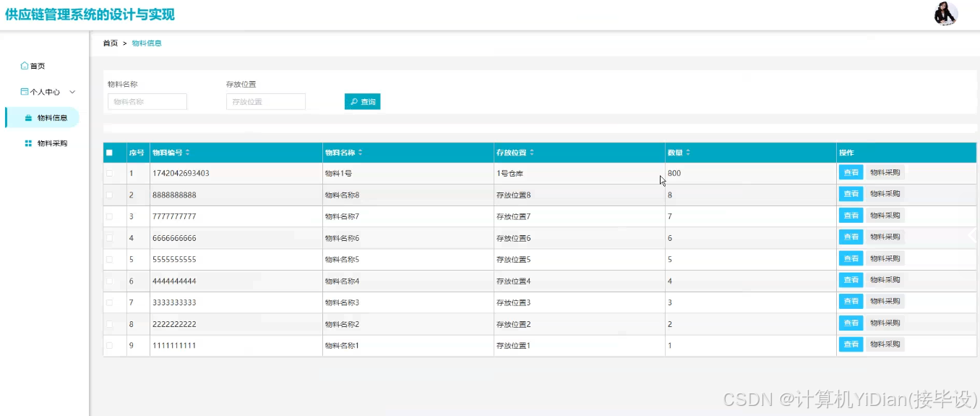Click 物料采购 button for row 物料名称7
980x416 pixels.
coord(885,216)
